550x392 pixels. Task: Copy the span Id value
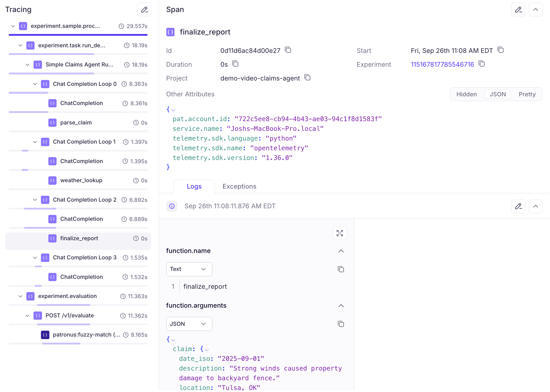288,50
